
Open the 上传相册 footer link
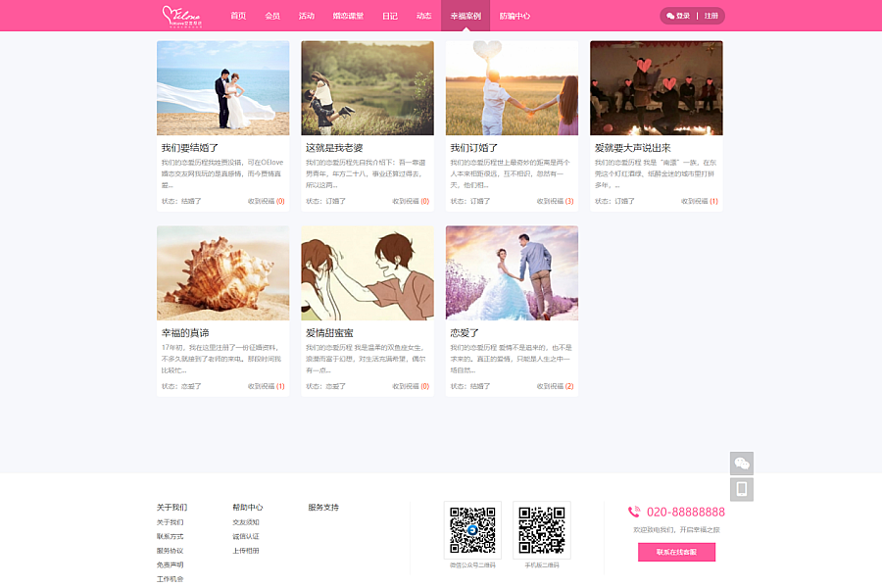[246, 551]
